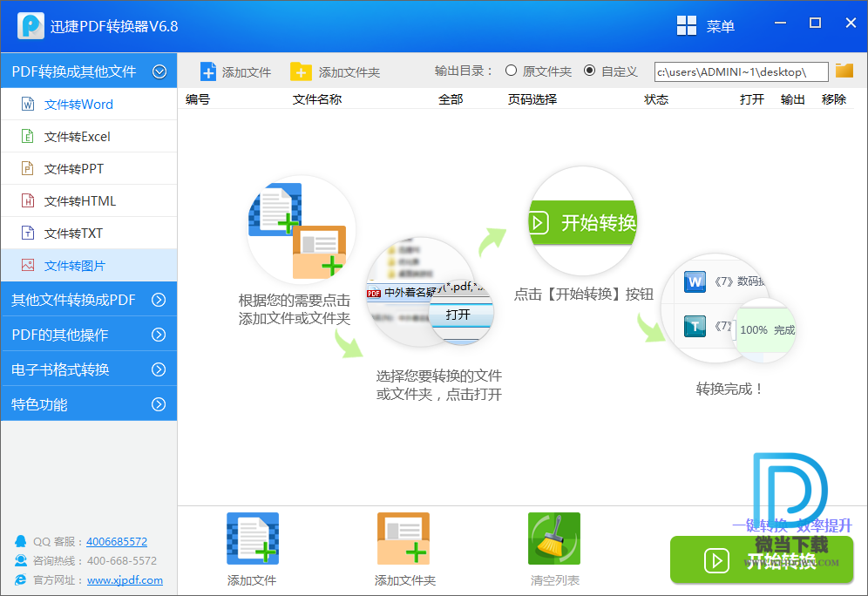Click the 咨询热线 400-668-5572 text
Image resolution: width=868 pixels, height=596 pixels.
95,560
